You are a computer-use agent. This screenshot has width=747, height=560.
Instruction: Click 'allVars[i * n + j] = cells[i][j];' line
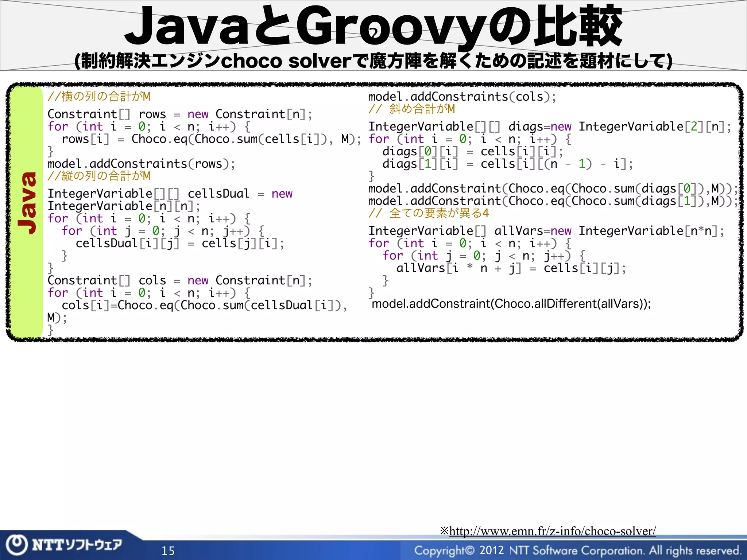[511, 269]
